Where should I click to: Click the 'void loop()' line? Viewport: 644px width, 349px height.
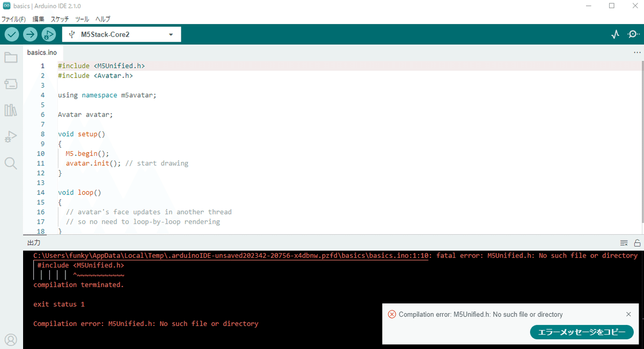(79, 192)
